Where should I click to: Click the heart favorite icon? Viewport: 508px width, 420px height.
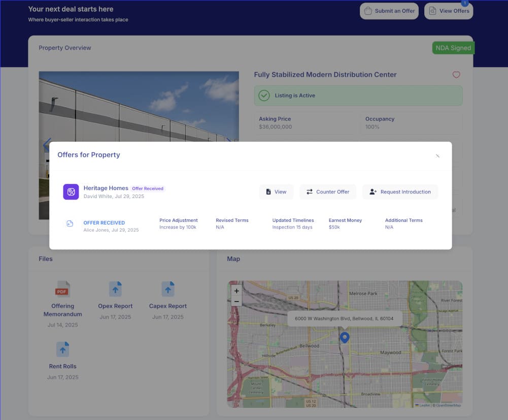(456, 75)
